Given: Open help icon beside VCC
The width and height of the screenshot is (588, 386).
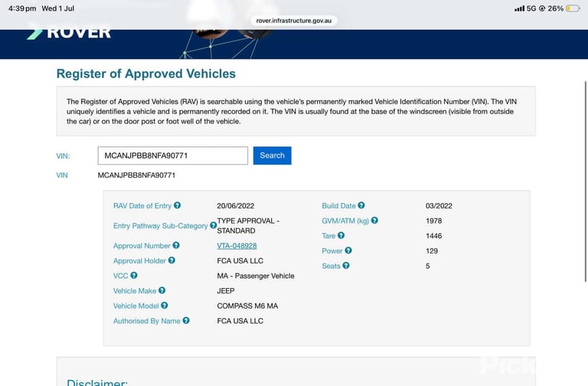Looking at the screenshot, I should [x=134, y=275].
